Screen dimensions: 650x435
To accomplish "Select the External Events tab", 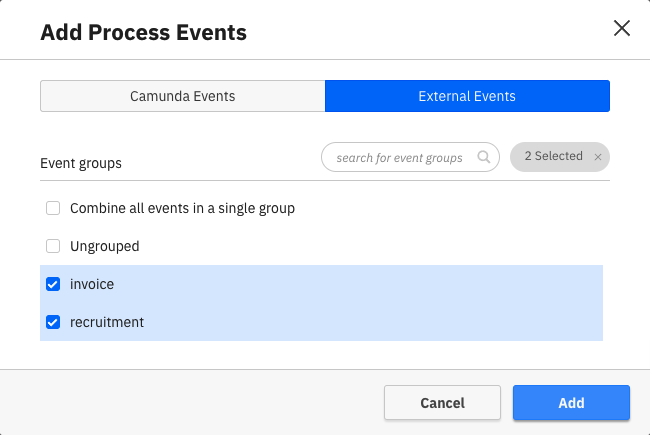I will 467,97.
